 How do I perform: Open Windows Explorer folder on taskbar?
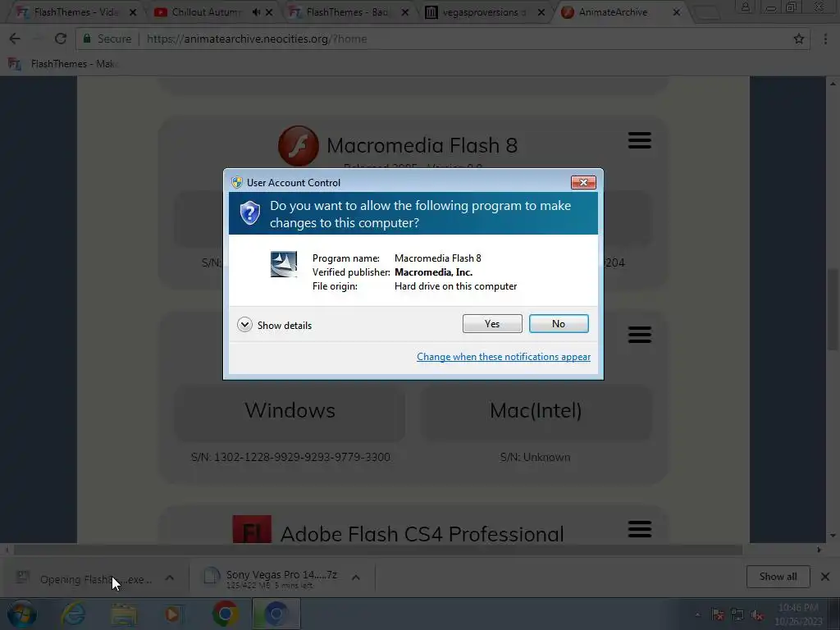click(x=124, y=614)
